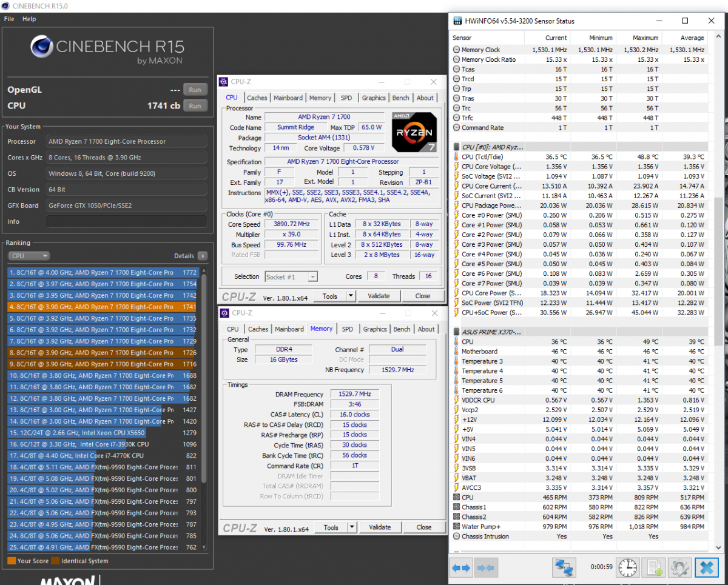Open Graphics tab in lower CPU-Z window
The image size is (728, 585).
tap(375, 329)
